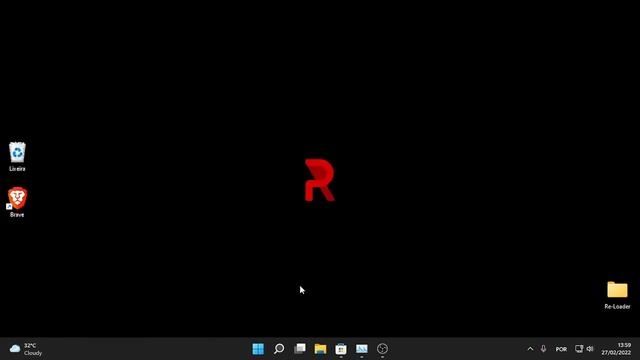Expand the hidden system tray icons chevron
The image size is (640, 360).
coord(530,349)
